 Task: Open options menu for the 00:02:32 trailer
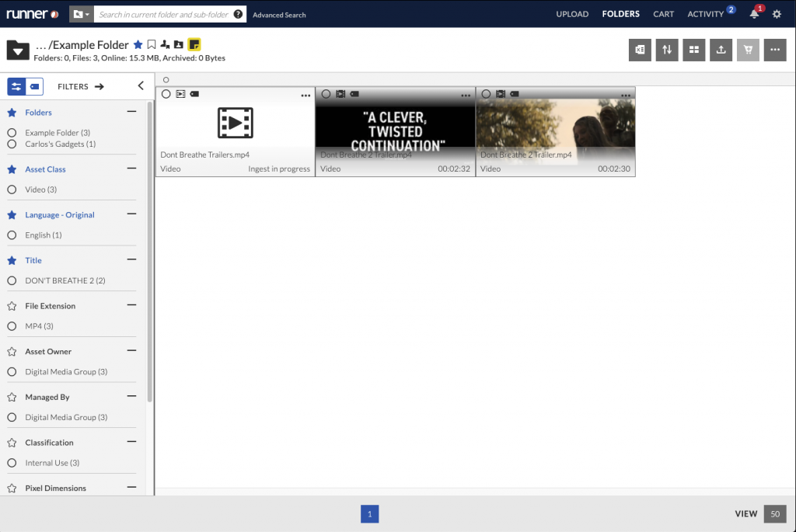point(466,96)
